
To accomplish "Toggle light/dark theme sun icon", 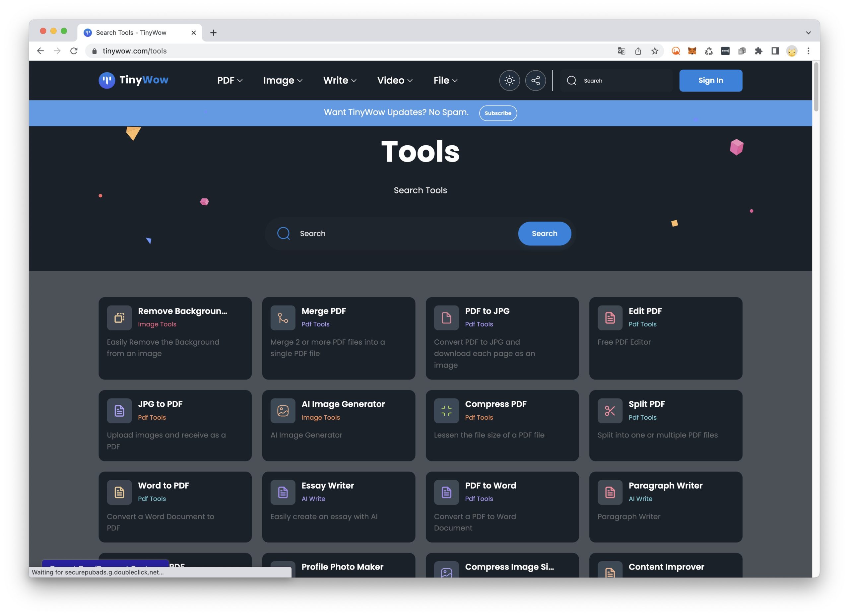I will click(x=509, y=81).
